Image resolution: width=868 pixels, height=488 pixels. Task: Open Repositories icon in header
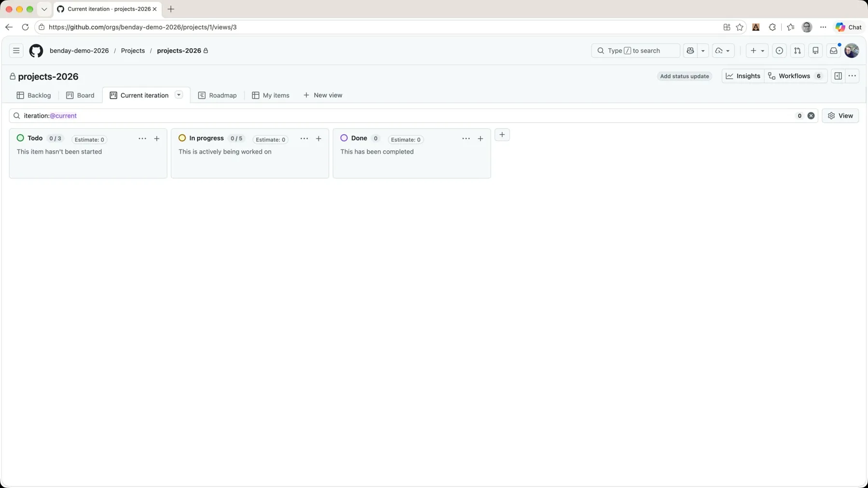815,51
